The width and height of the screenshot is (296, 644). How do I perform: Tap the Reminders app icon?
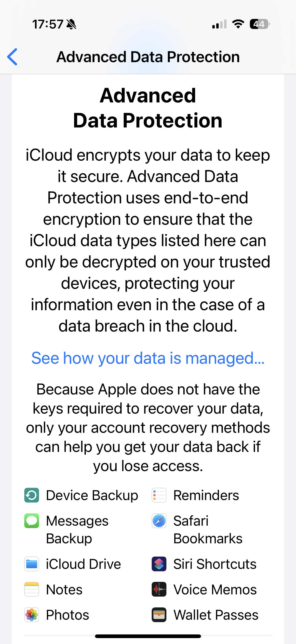pos(159,495)
